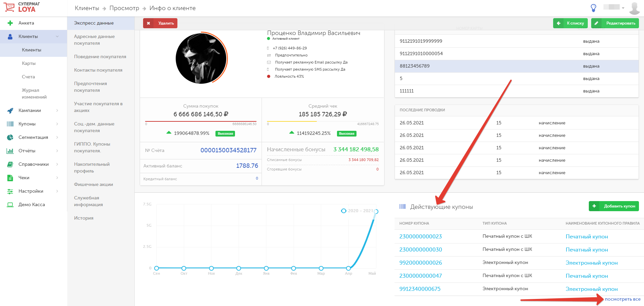Click Средний чек yellow progress bar
This screenshot has height=306, width=644.
pos(323,121)
